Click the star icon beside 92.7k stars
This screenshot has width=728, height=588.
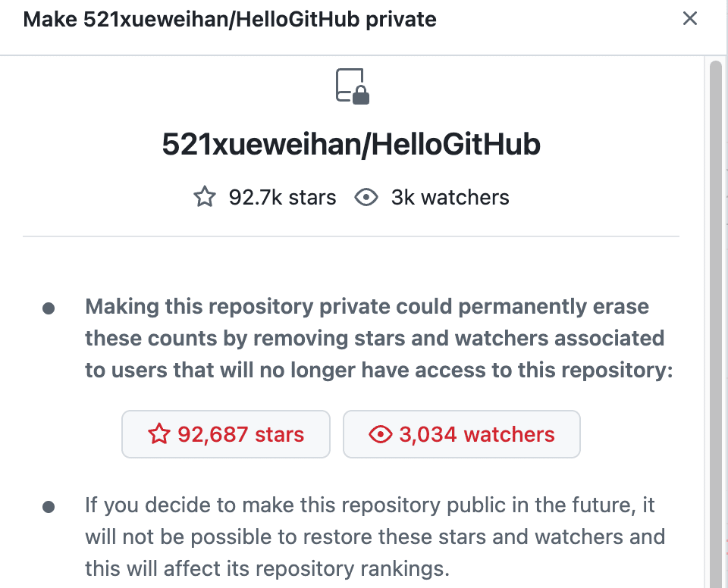click(x=205, y=197)
